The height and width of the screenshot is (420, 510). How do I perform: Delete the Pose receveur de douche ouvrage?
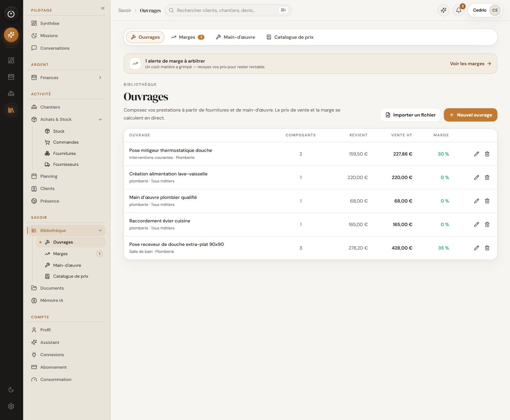click(487, 248)
